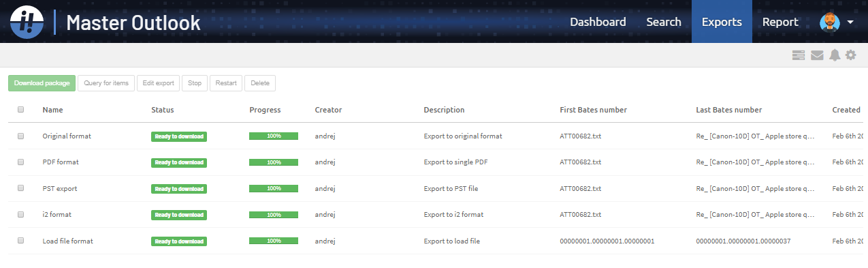The height and width of the screenshot is (268, 868).
Task: Click the Original format progress bar
Action: [x=274, y=136]
